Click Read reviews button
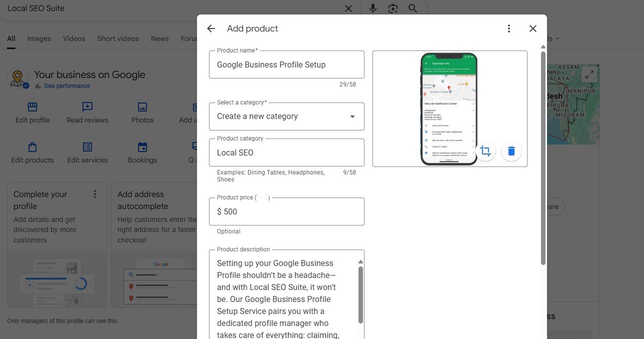The width and height of the screenshot is (644, 339). tap(87, 112)
